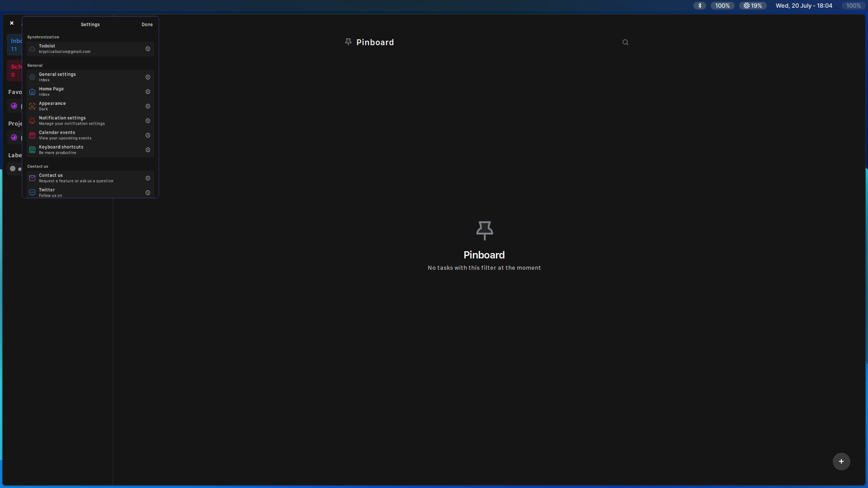Click the Twitter speech bubble icon
Viewport: 868px width, 488px height.
click(32, 192)
